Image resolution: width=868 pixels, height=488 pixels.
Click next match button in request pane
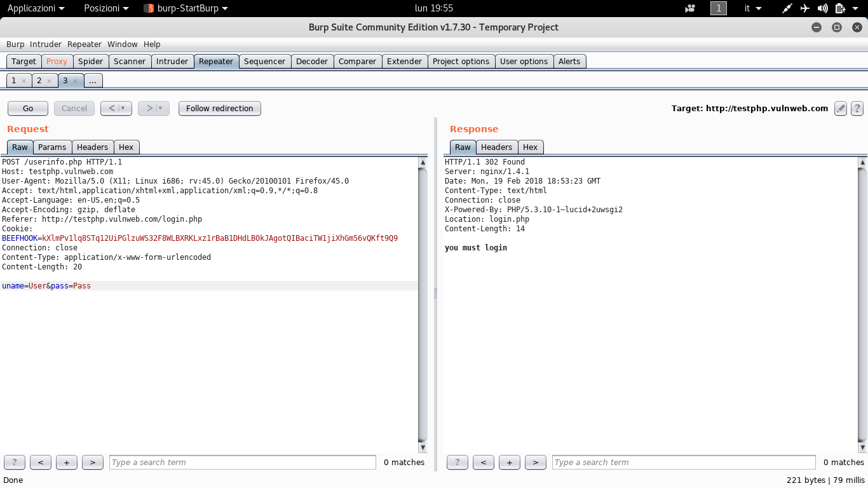93,462
